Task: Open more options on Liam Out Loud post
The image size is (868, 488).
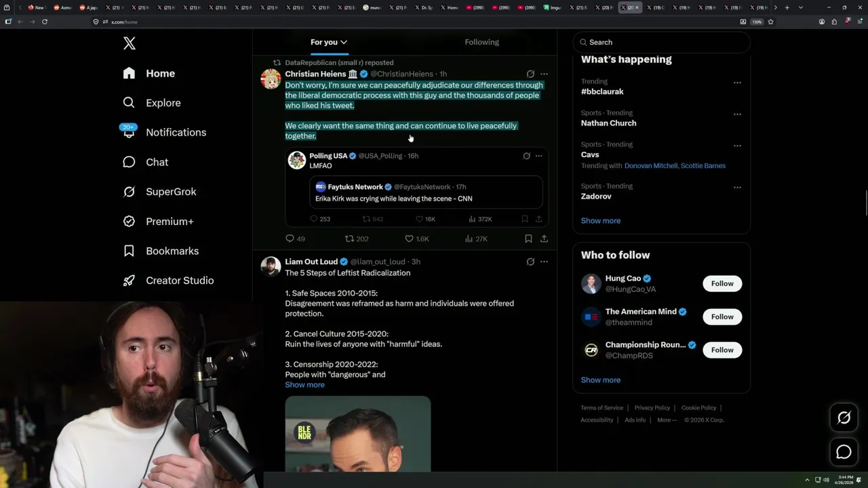Action: [544, 262]
